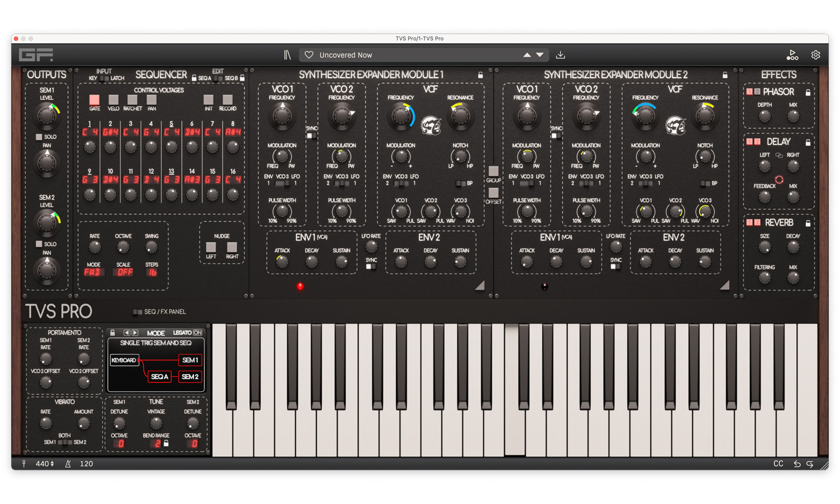Image resolution: width=840 pixels, height=504 pixels.
Task: Click the redo arrow icon
Action: pos(810,464)
